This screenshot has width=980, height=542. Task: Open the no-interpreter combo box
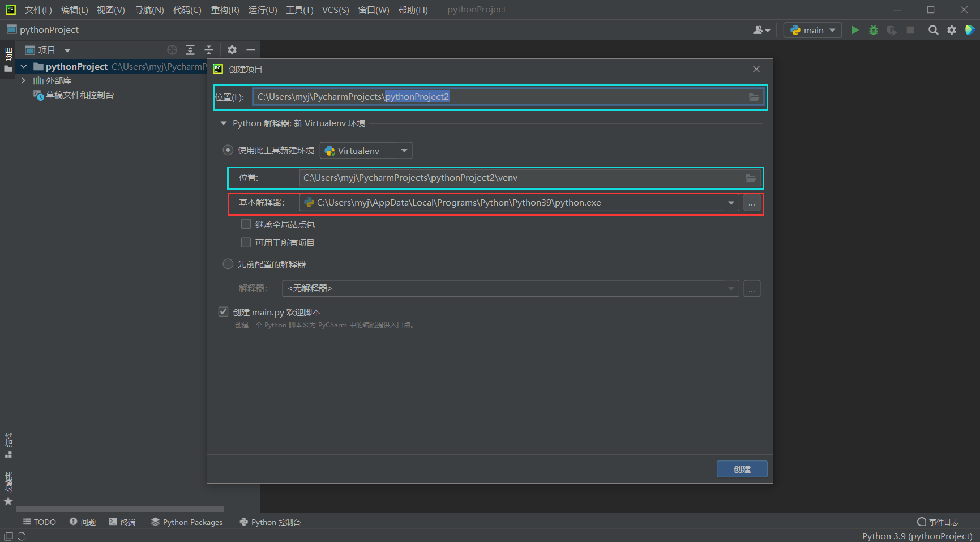click(510, 288)
